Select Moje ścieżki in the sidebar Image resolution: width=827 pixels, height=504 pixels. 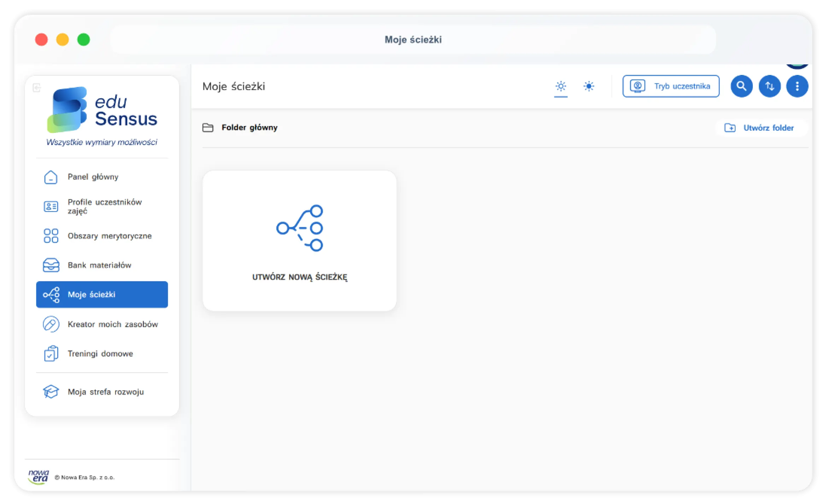tap(102, 294)
